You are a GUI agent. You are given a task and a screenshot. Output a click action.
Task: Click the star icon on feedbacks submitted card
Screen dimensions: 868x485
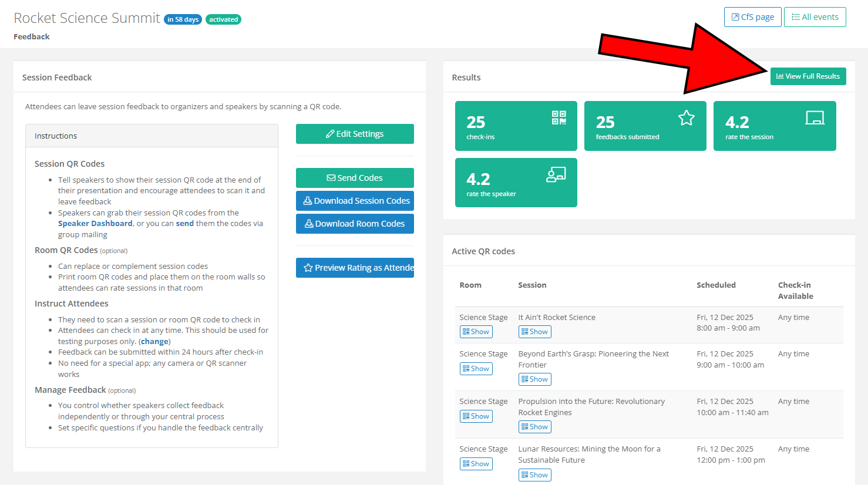pos(686,118)
